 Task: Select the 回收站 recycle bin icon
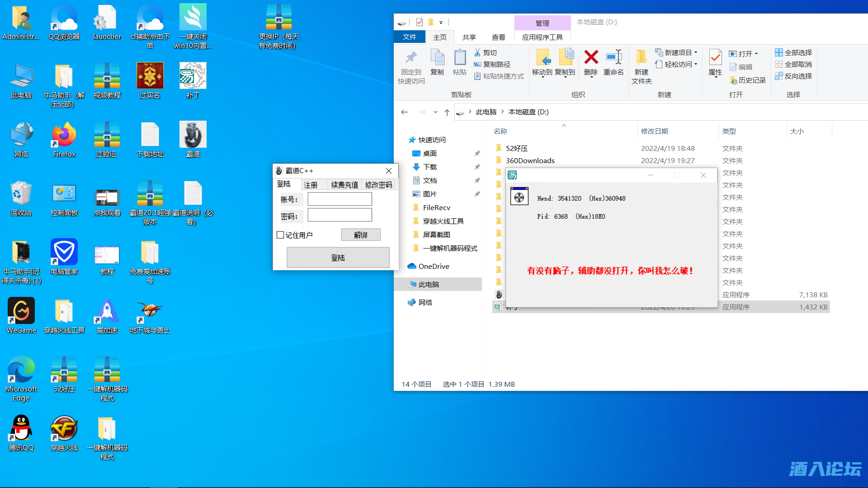21,199
